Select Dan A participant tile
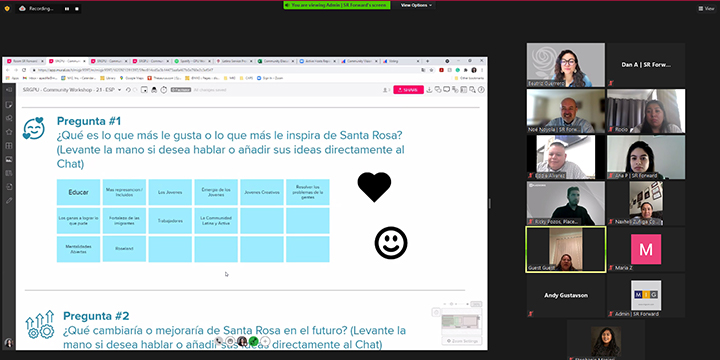This screenshot has width=720, height=360. [x=646, y=65]
